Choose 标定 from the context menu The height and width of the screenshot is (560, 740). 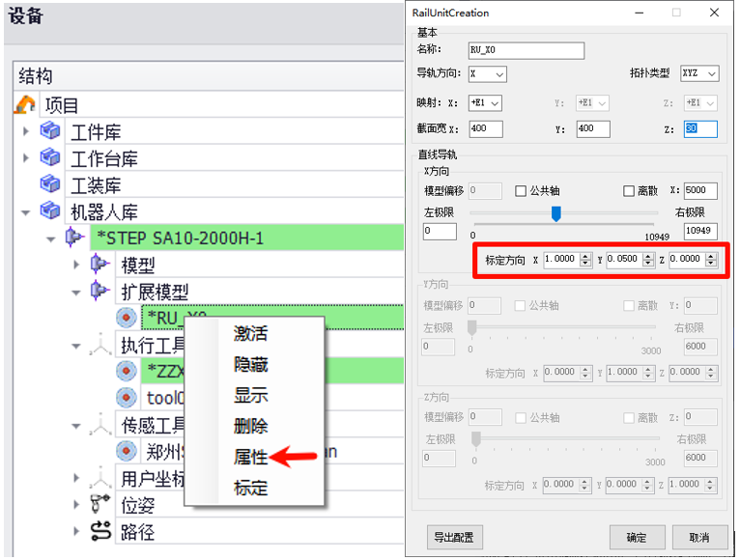point(250,488)
